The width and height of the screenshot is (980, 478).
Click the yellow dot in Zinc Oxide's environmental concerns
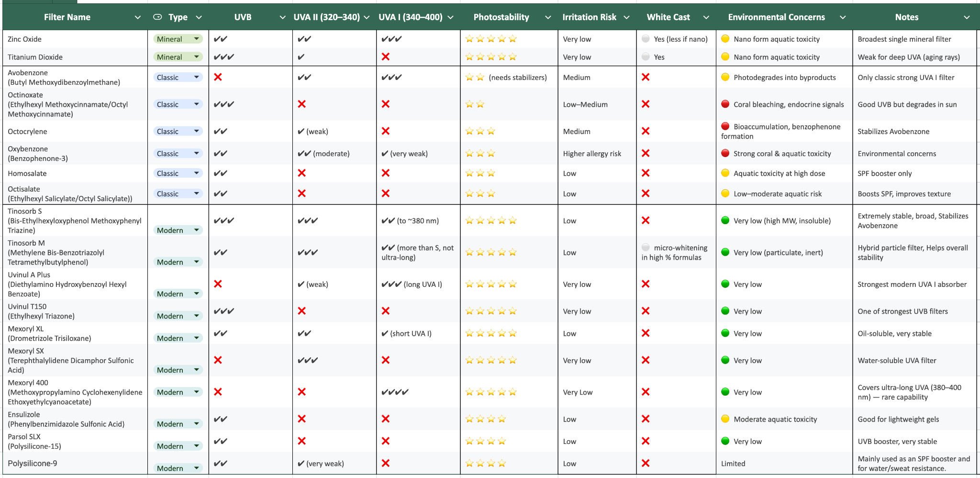click(725, 39)
